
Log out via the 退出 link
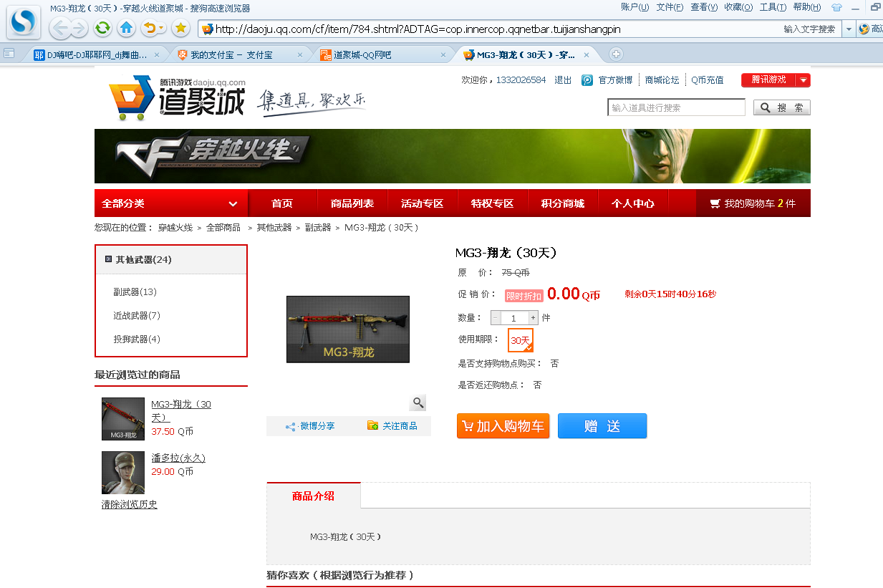(563, 80)
